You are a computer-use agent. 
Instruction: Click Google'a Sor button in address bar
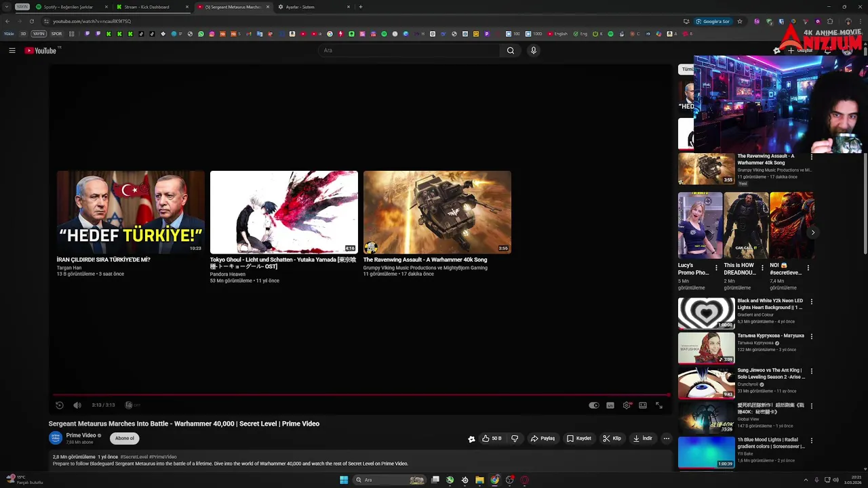tap(713, 21)
